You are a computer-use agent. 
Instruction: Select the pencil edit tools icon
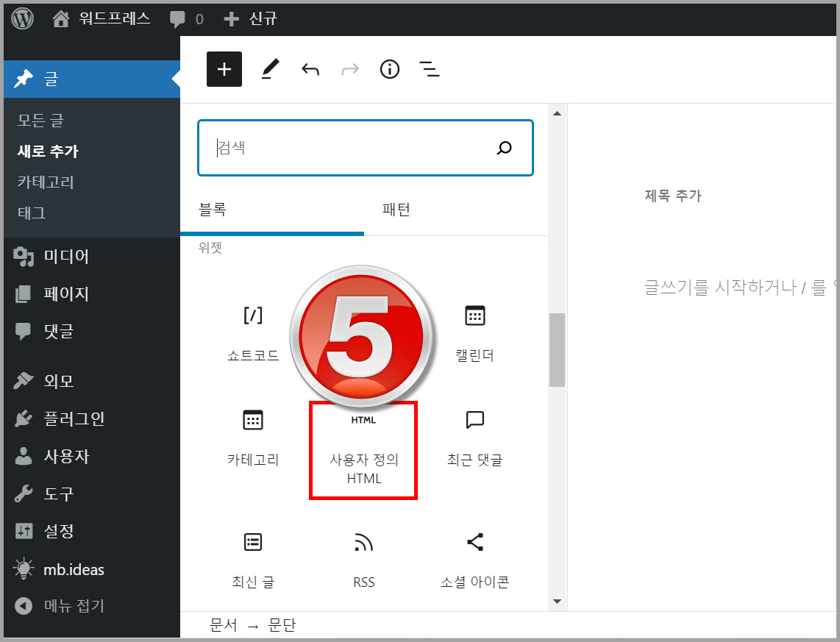[x=270, y=69]
